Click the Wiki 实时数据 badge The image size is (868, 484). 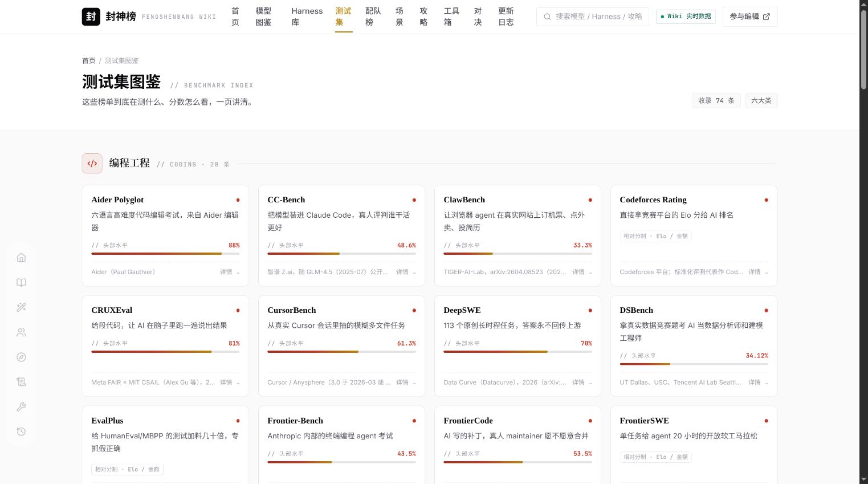(x=686, y=17)
